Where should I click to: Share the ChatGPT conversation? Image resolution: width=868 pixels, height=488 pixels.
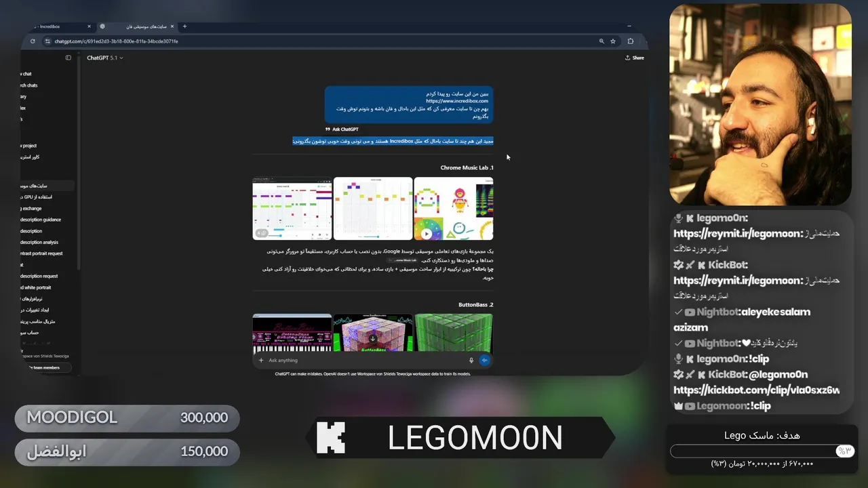pos(635,58)
